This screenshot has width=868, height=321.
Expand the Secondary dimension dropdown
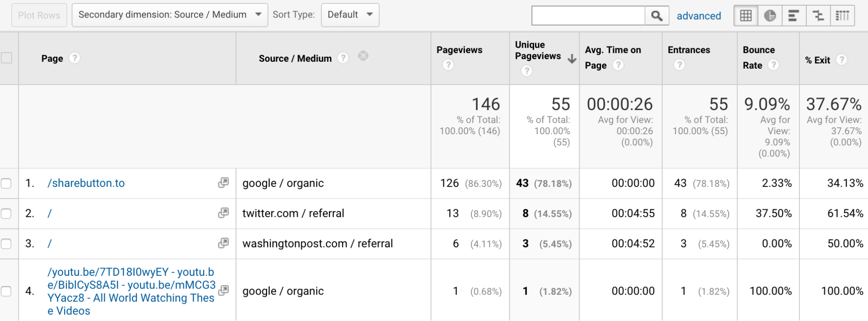click(x=169, y=15)
